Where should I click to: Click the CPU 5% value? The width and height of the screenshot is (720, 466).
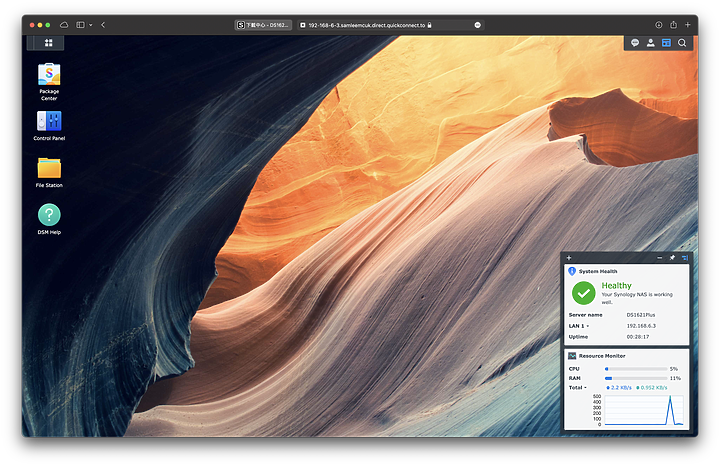point(674,369)
